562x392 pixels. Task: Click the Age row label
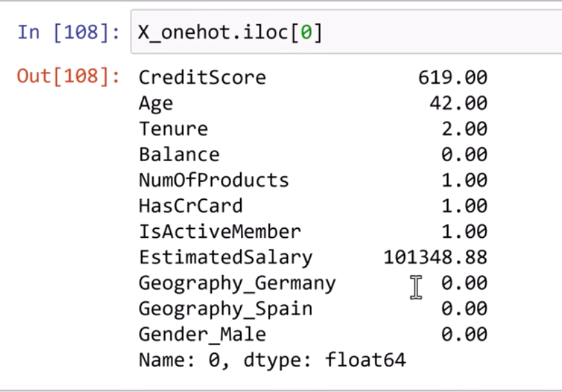click(x=156, y=104)
